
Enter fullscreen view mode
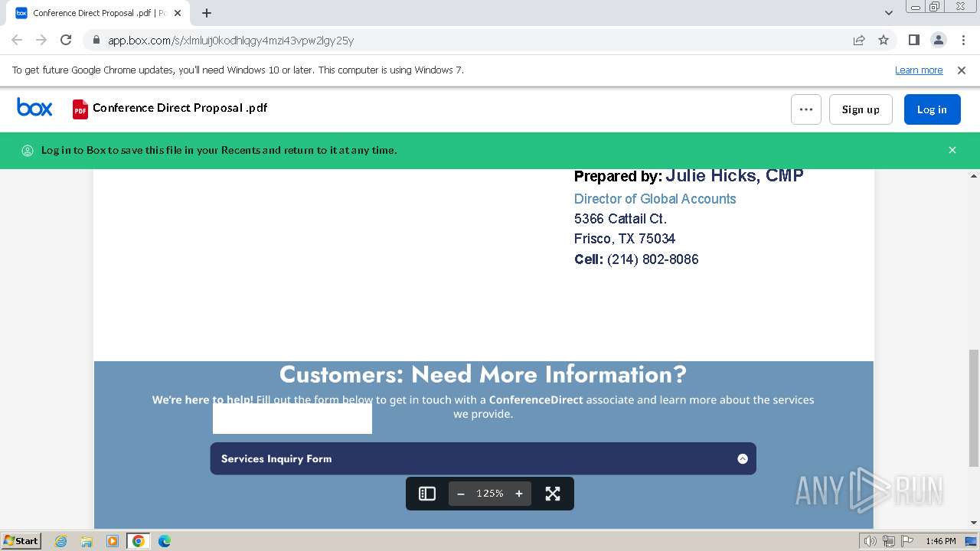[x=553, y=494]
